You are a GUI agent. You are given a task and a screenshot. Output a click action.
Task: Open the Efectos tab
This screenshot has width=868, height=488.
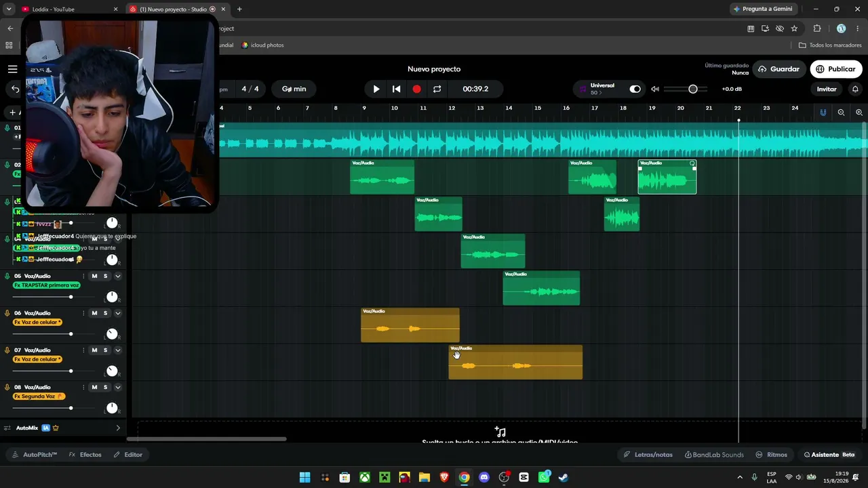[x=85, y=455]
